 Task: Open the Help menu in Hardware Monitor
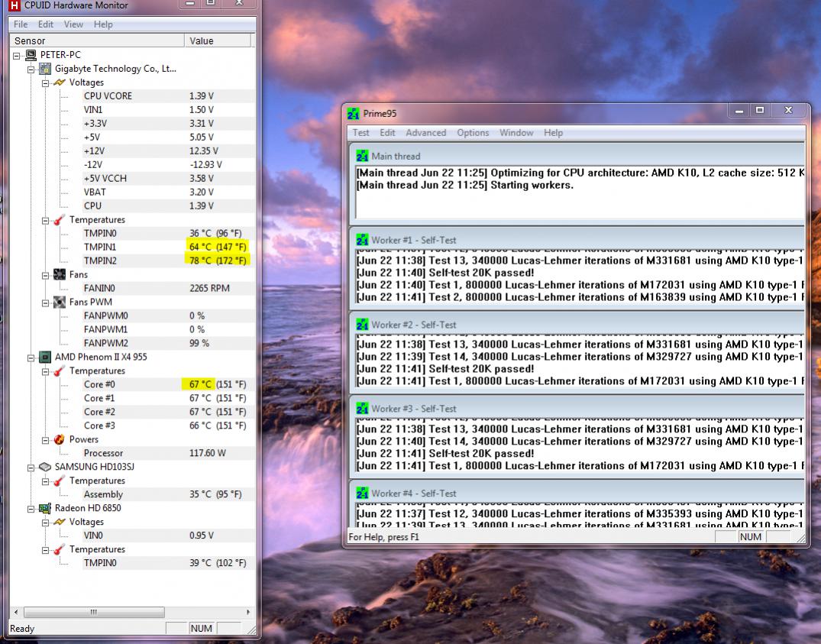[x=103, y=24]
